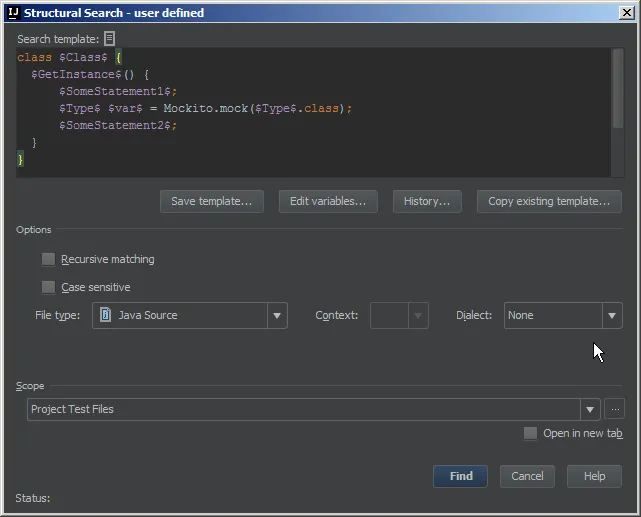Start search with Find button
The width and height of the screenshot is (641, 517).
pyautogui.click(x=460, y=476)
